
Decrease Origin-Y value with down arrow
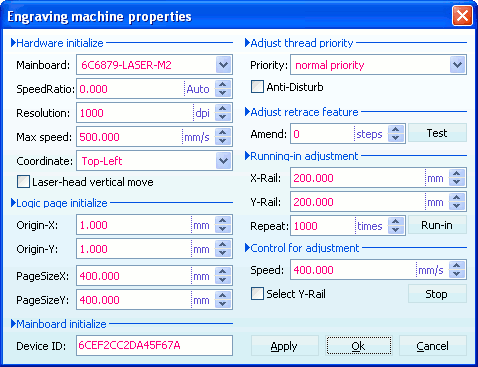tap(223, 253)
